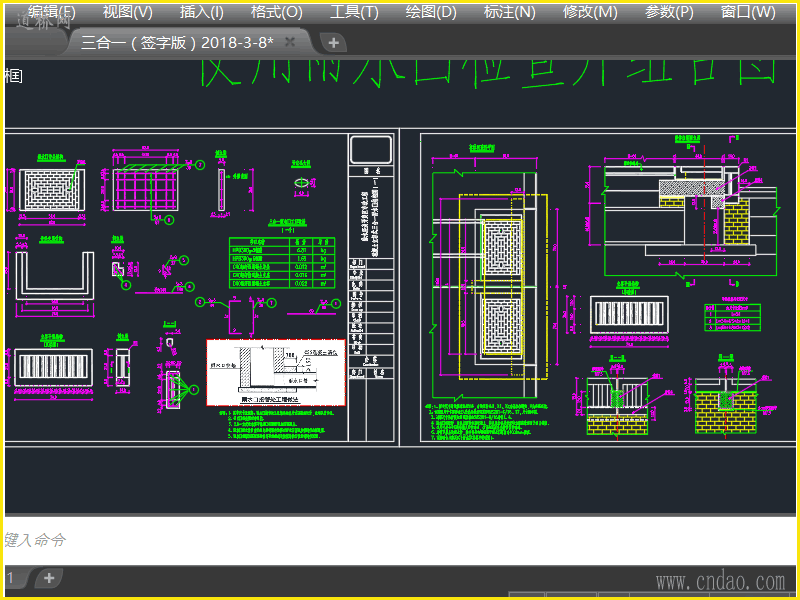Viewport: 800px width, 600px height.
Task: Open the 参数(P) menu
Action: pyautogui.click(x=669, y=12)
